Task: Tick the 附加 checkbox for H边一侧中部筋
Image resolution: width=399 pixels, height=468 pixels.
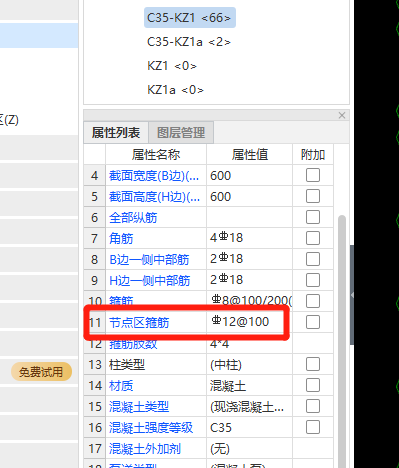Action: [x=313, y=280]
